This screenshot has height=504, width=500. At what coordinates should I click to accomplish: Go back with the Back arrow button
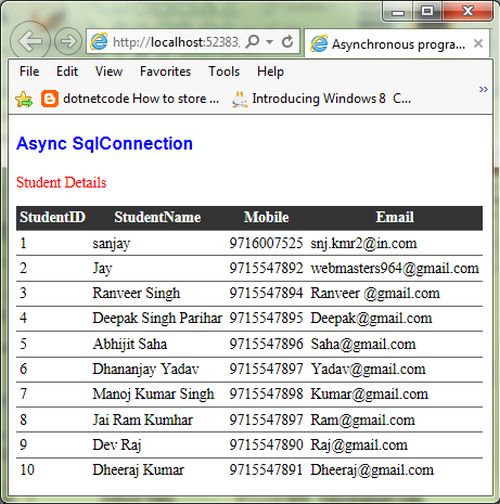click(30, 41)
